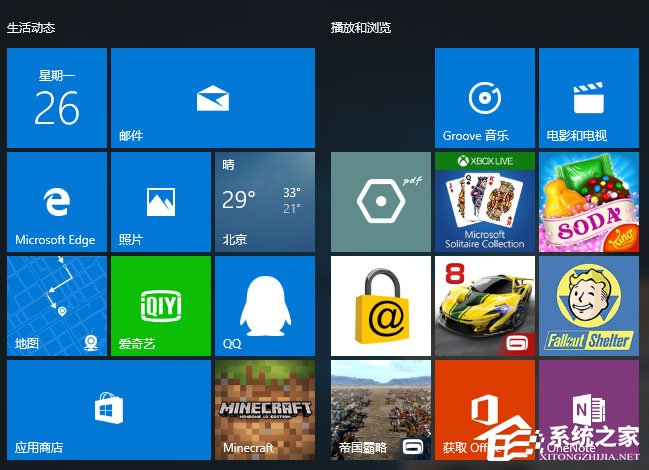
Task: Launch the Minecraft tile
Action: coord(265,410)
